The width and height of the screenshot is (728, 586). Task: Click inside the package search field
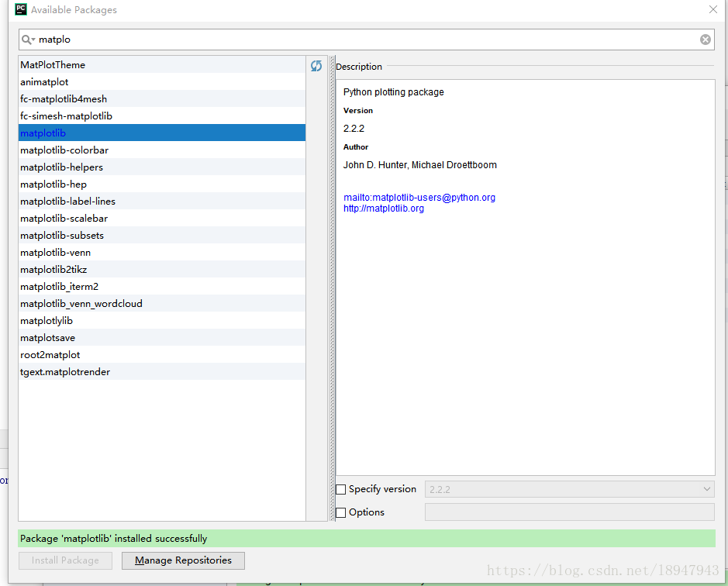pyautogui.click(x=364, y=40)
